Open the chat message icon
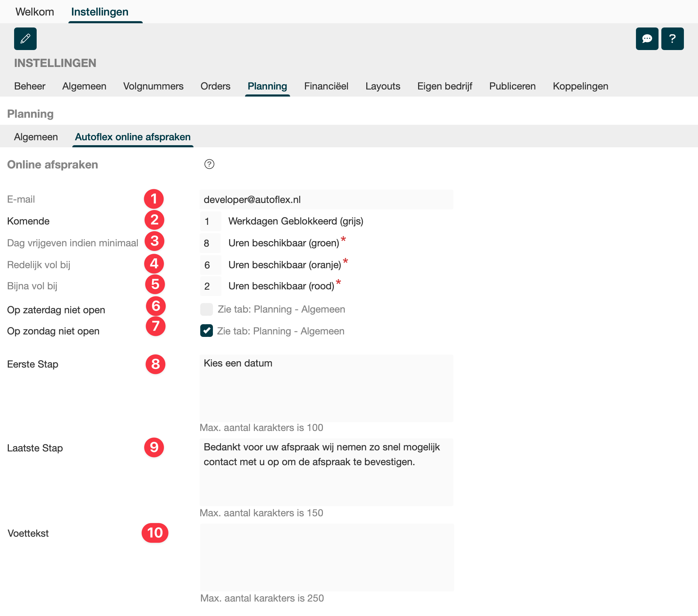This screenshot has height=616, width=698. [647, 39]
